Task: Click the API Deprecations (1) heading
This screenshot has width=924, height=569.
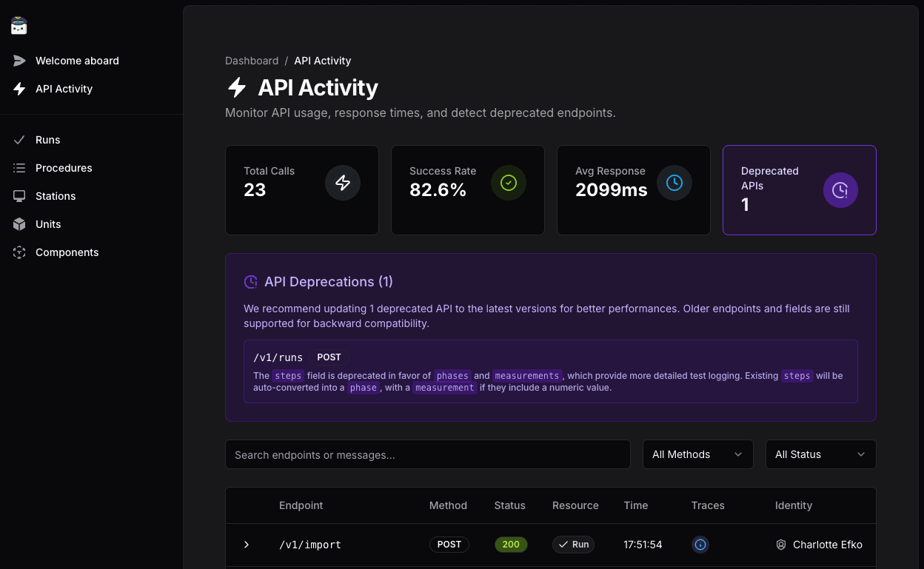Action: (x=329, y=282)
